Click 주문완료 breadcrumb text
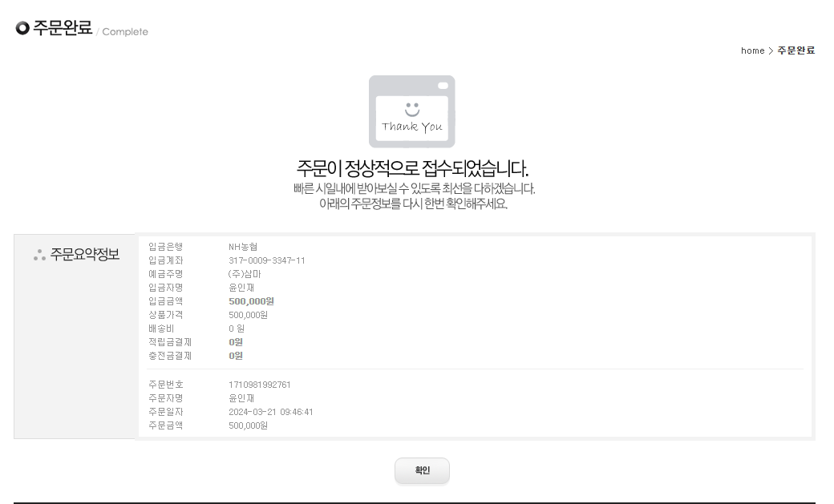 (796, 50)
